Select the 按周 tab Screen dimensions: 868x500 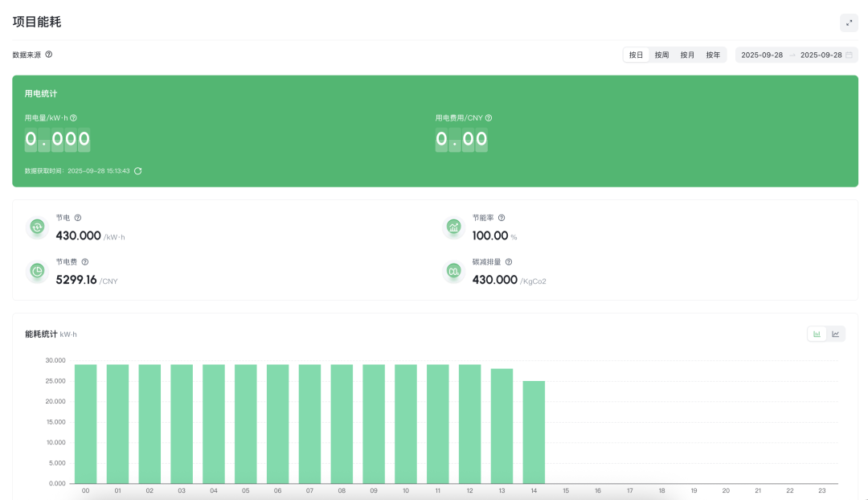[x=661, y=55]
